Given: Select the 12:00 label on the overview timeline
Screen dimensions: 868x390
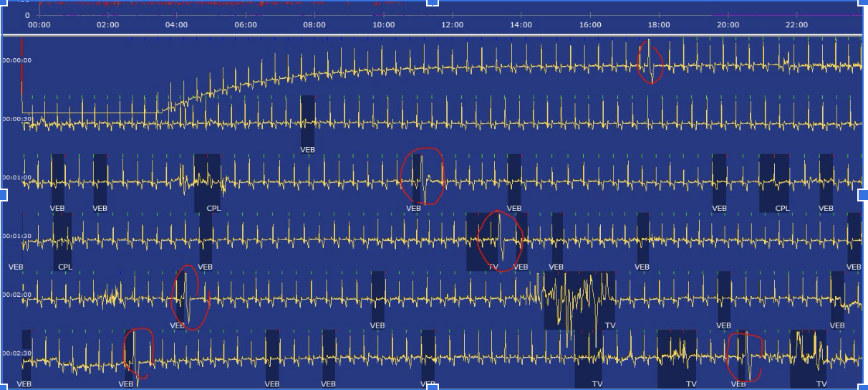Looking at the screenshot, I should tap(452, 25).
